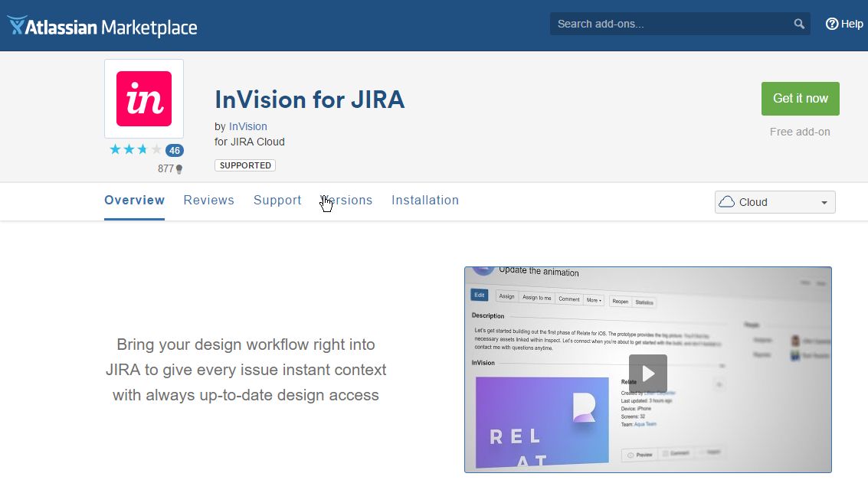Open the InVision vendor link
This screenshot has width=868, height=493.
pos(248,126)
